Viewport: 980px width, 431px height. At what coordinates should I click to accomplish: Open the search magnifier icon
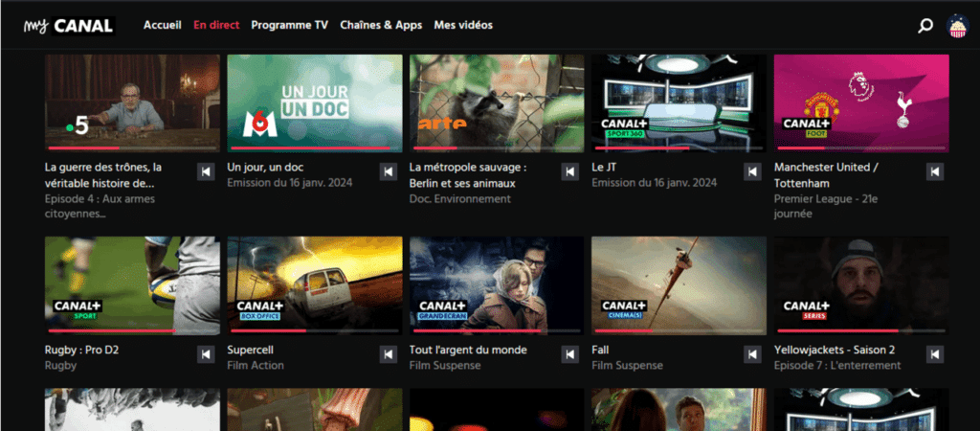925,26
